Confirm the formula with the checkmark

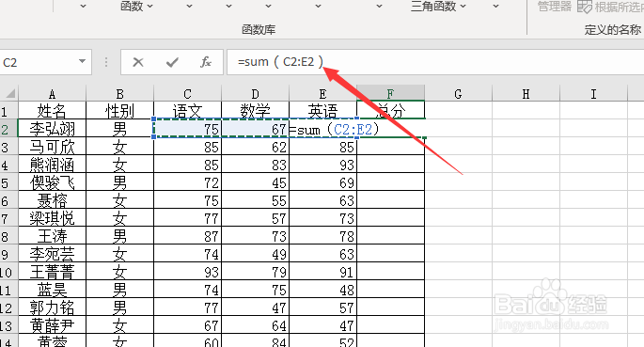[172, 62]
